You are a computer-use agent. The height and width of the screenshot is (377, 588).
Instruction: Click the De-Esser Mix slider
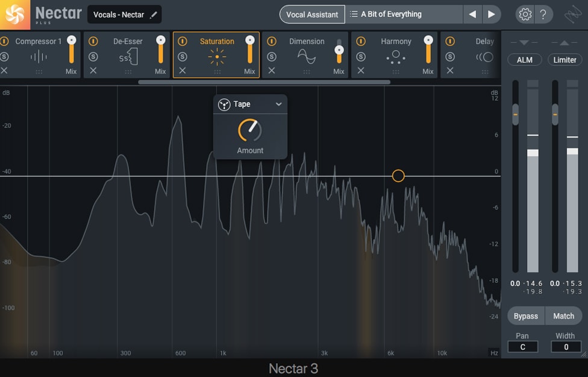[x=160, y=50]
